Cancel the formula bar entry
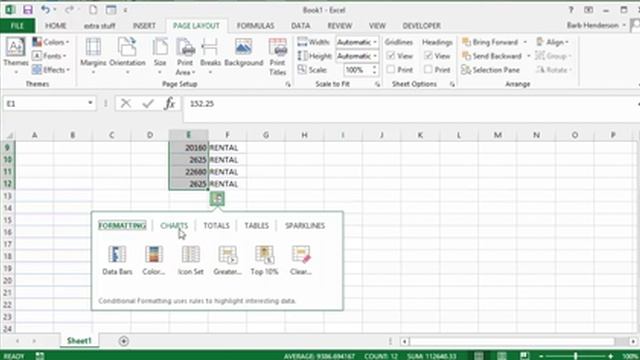Image resolution: width=640 pixels, height=360 pixels. tap(126, 104)
